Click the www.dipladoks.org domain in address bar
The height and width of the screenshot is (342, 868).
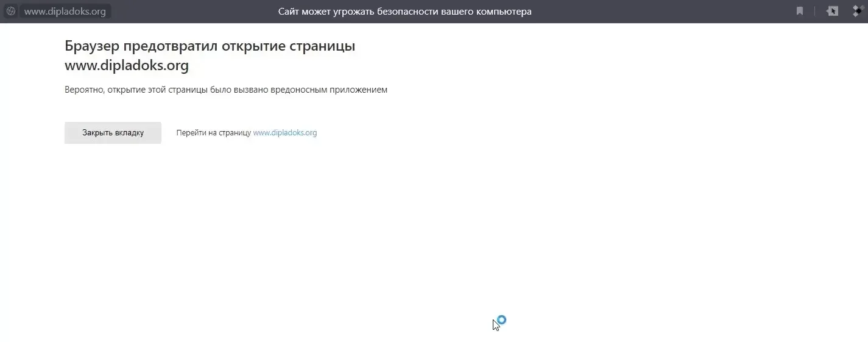coord(65,12)
